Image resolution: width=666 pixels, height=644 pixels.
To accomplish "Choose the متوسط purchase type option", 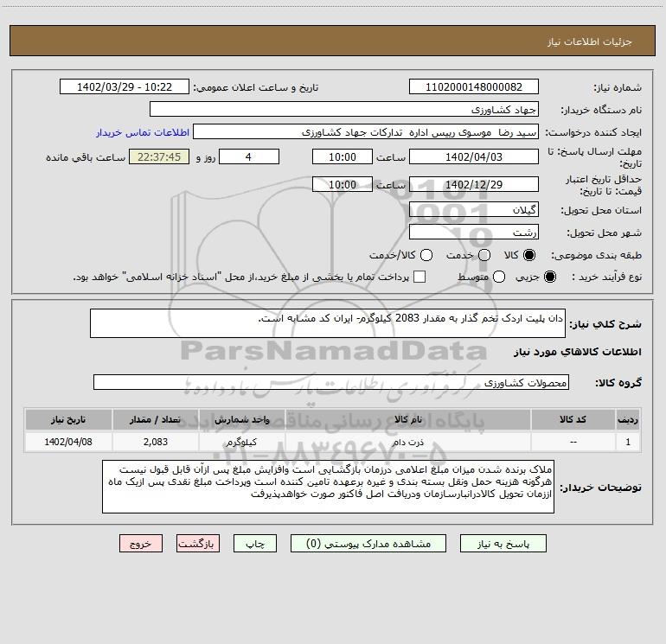I will pos(499,277).
